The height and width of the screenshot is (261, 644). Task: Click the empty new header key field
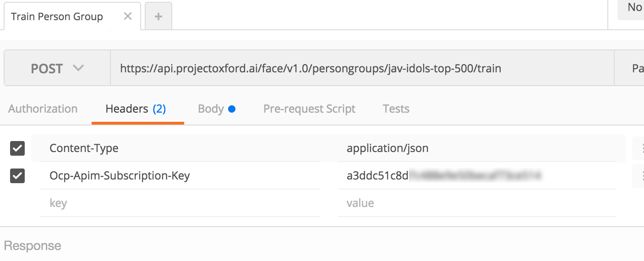coord(180,203)
